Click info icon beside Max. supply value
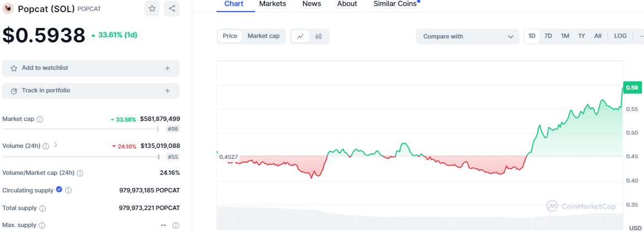The image size is (644, 232). 176,225
